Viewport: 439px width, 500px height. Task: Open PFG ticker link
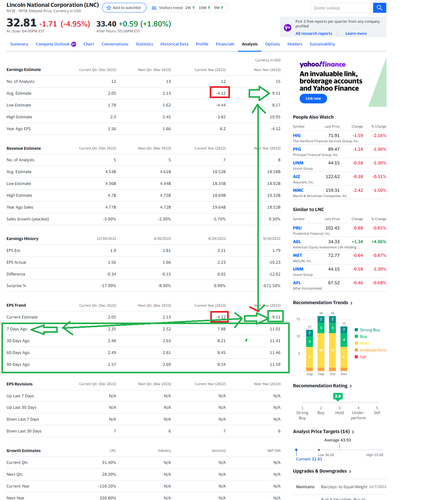coord(297,149)
